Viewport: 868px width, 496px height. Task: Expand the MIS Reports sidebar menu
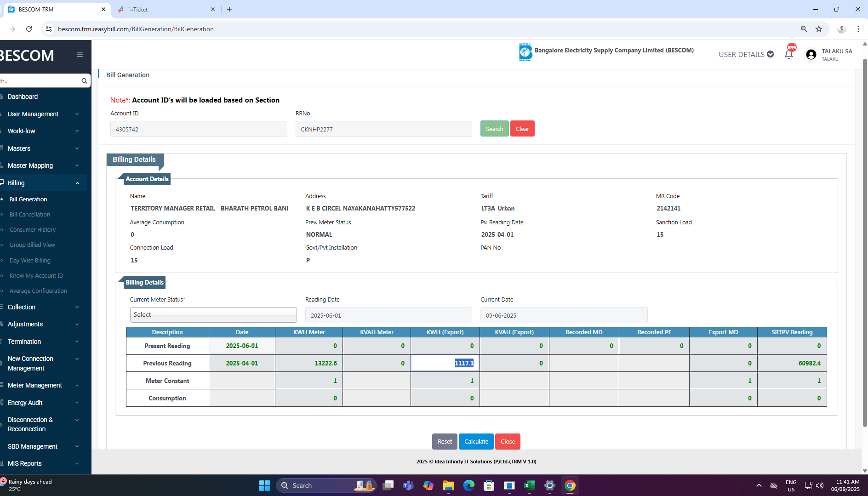coord(43,463)
